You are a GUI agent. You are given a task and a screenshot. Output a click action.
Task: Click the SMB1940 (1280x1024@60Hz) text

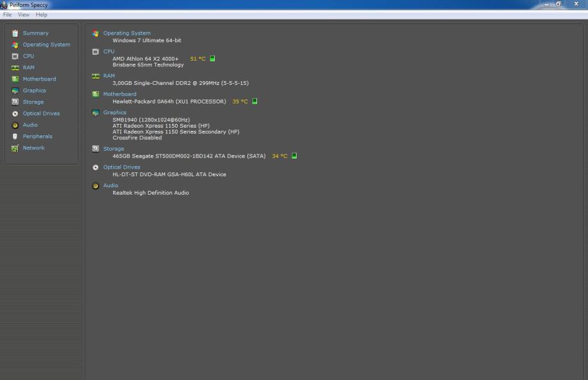(x=151, y=120)
